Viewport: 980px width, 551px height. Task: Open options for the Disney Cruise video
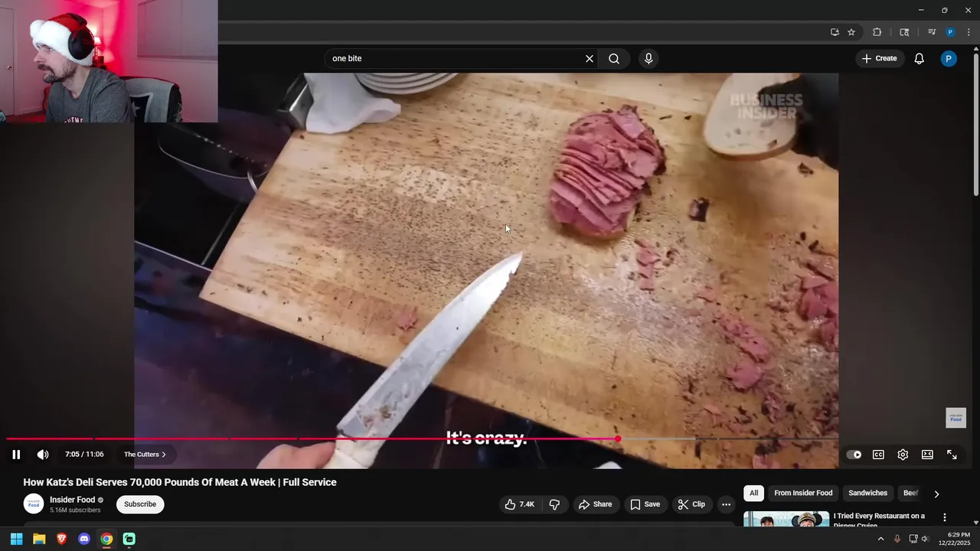coord(944,518)
